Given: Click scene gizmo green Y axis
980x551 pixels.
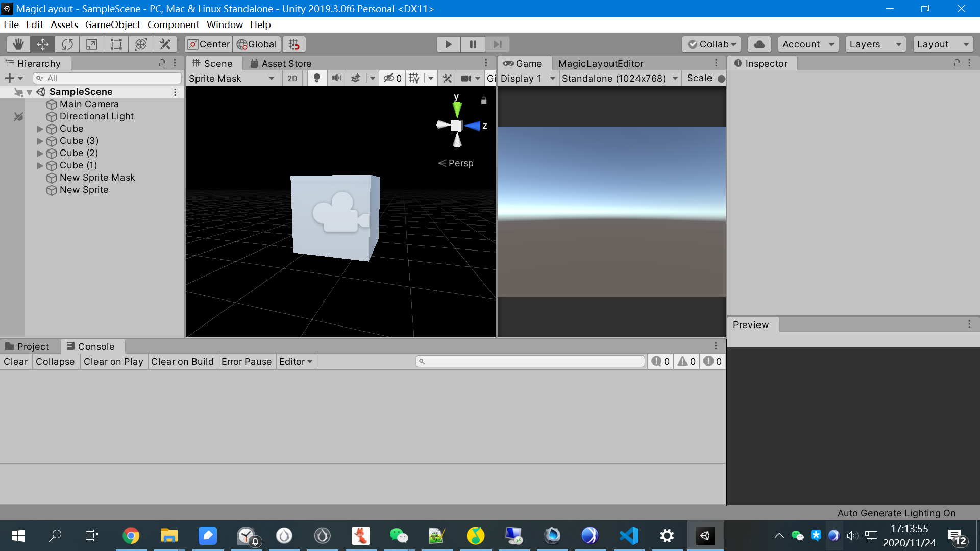Looking at the screenshot, I should coord(457,109).
